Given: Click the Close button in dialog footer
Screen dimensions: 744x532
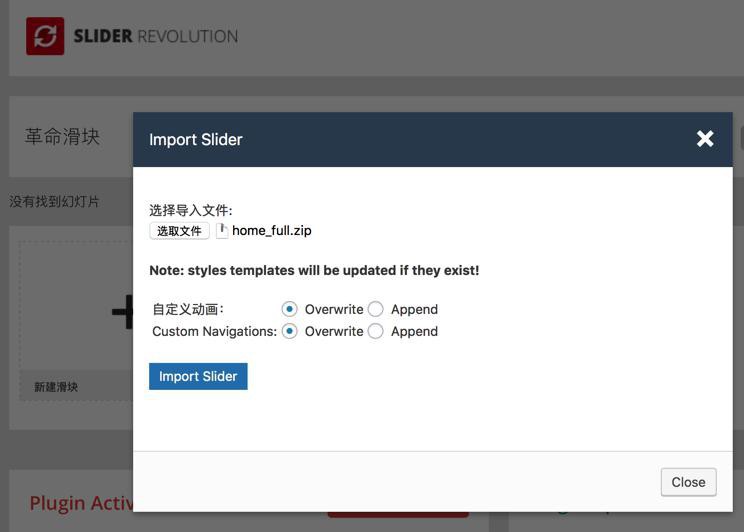Looking at the screenshot, I should point(688,482).
